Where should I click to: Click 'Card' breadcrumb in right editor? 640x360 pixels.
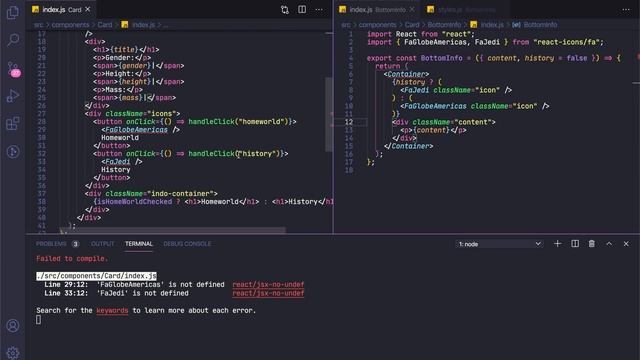412,25
